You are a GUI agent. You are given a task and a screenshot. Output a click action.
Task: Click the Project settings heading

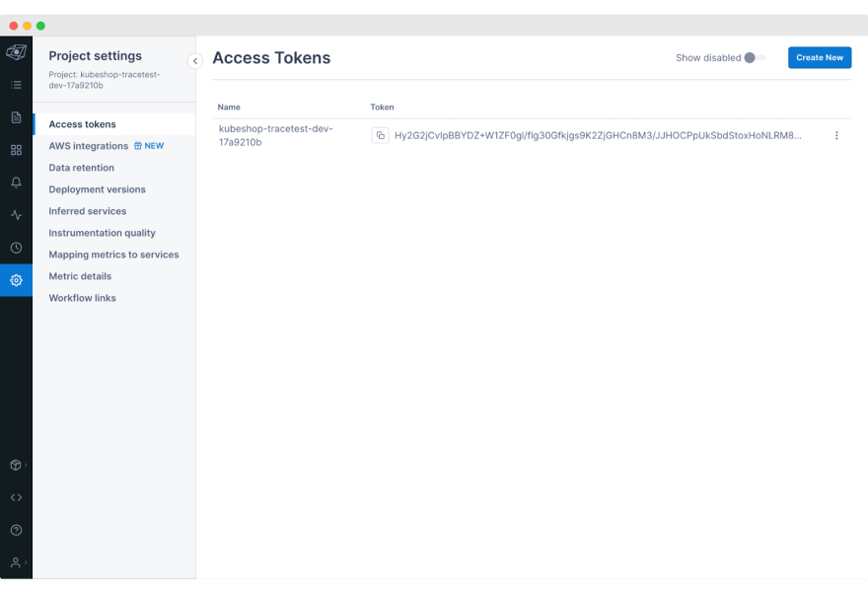96,56
